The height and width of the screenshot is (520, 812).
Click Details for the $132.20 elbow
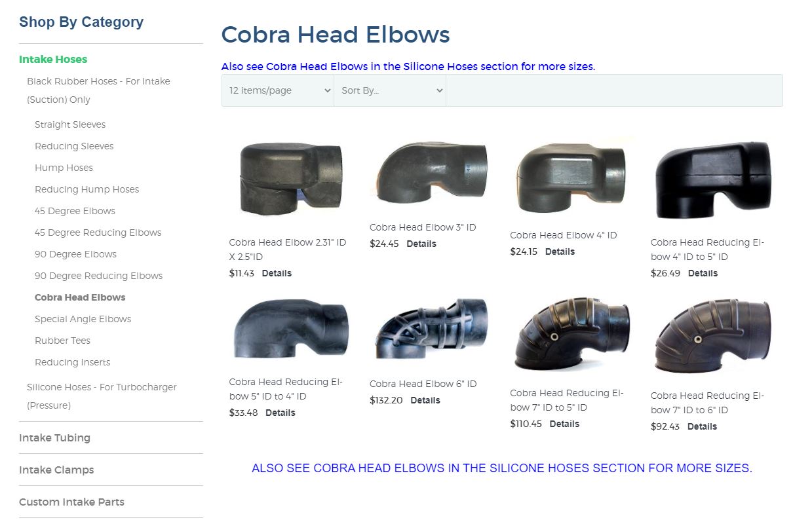click(425, 400)
